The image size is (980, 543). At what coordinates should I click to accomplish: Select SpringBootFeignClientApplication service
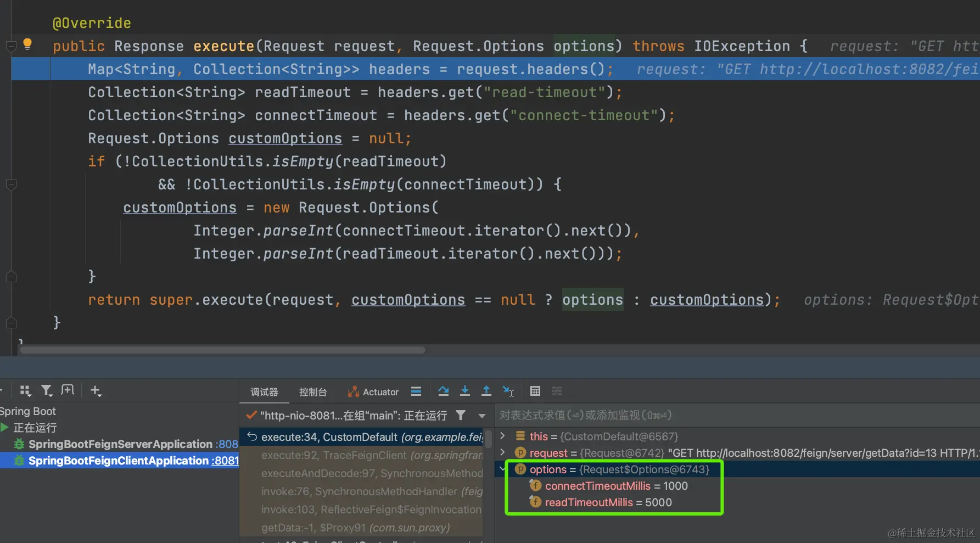click(x=119, y=460)
